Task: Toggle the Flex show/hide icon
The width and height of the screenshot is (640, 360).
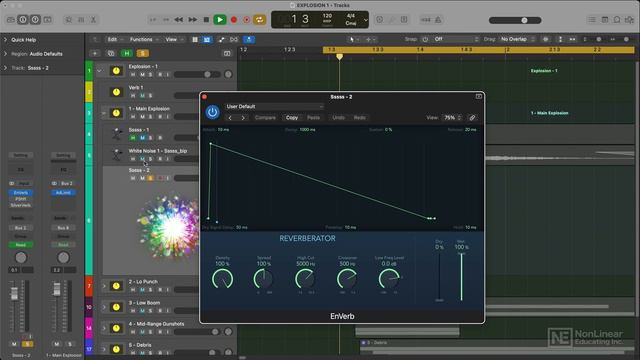Action: (234, 40)
